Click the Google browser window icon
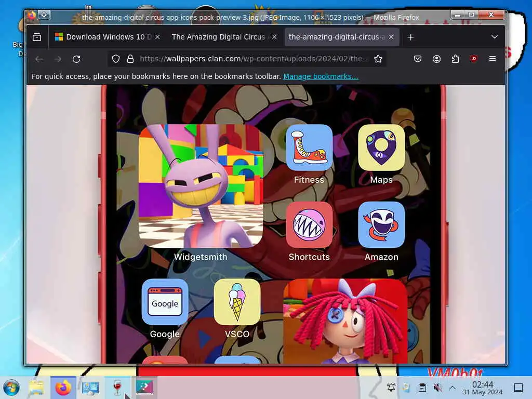Viewport: 532px width, 399px height. click(x=165, y=302)
